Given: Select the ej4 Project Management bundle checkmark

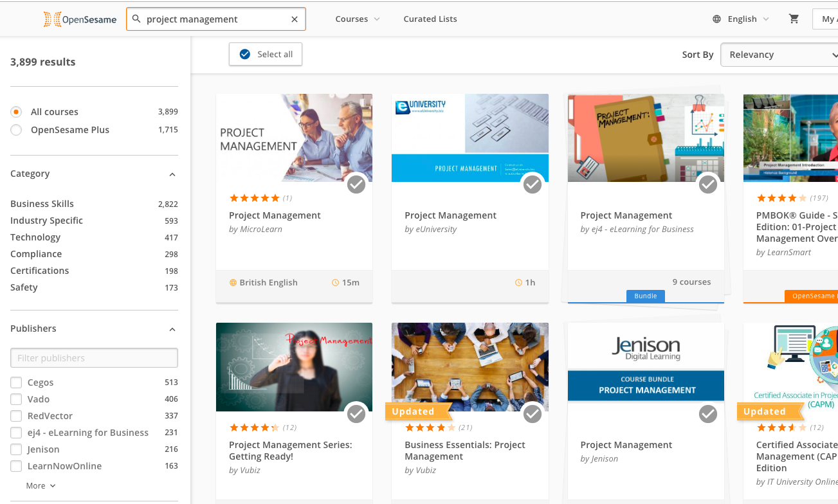Looking at the screenshot, I should (x=708, y=185).
